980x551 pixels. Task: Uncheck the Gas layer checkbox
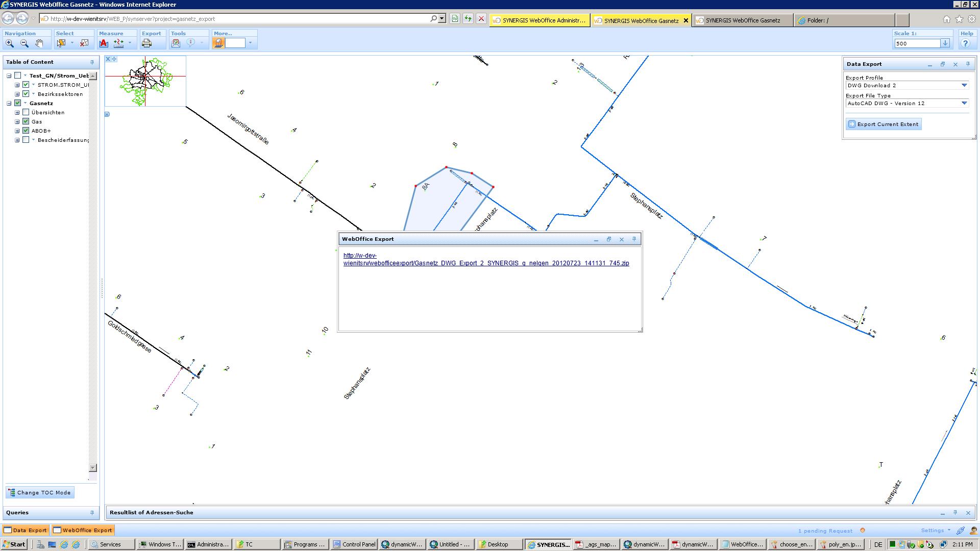click(26, 121)
